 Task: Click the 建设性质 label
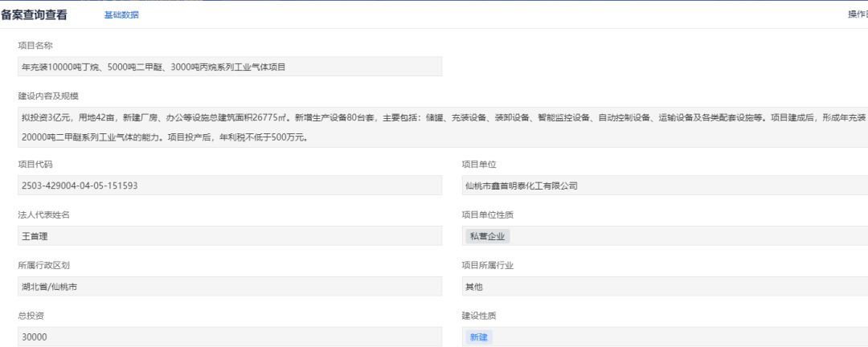(x=477, y=316)
